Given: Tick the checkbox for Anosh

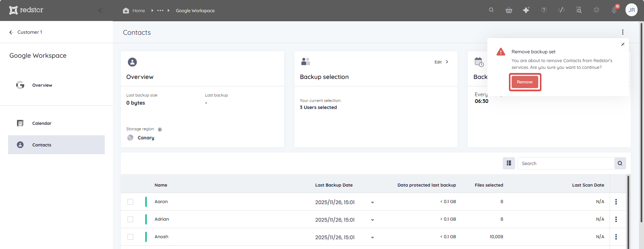Looking at the screenshot, I should 130,237.
